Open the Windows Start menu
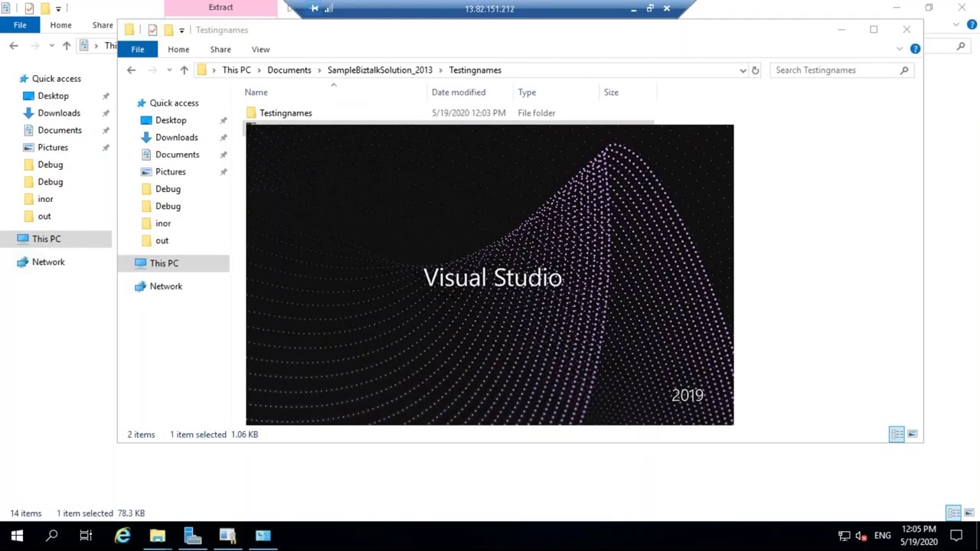Image resolution: width=980 pixels, height=551 pixels. point(17,536)
